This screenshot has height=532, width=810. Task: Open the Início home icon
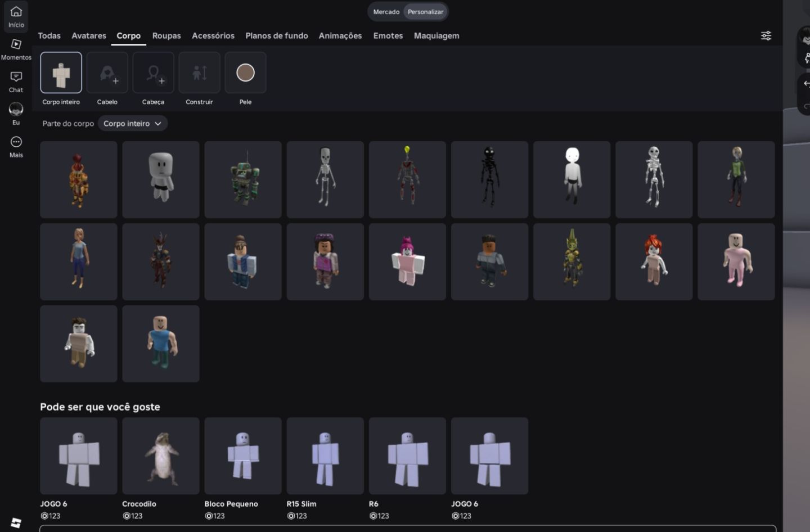pos(16,12)
